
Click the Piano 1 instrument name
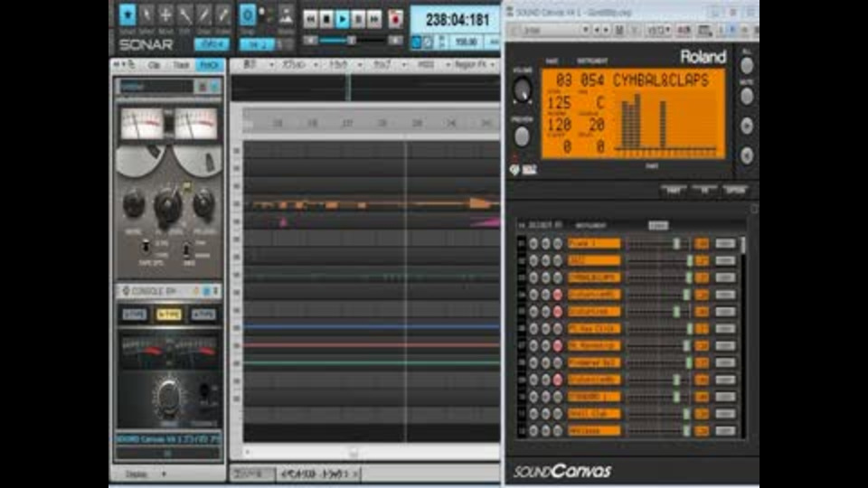tap(594, 243)
